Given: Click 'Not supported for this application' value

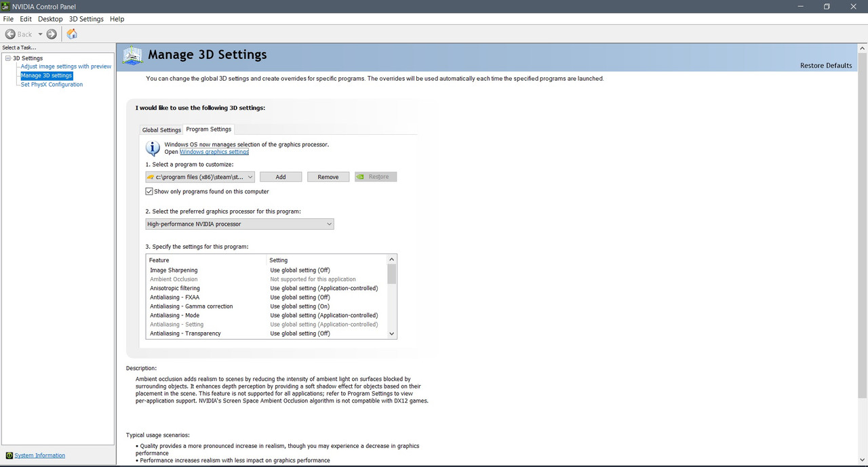Looking at the screenshot, I should coord(313,279).
